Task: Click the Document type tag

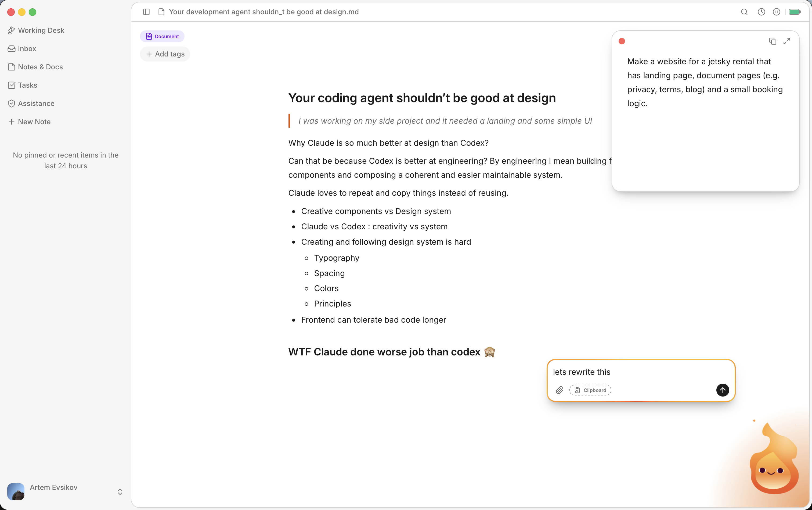Action: [x=163, y=37]
